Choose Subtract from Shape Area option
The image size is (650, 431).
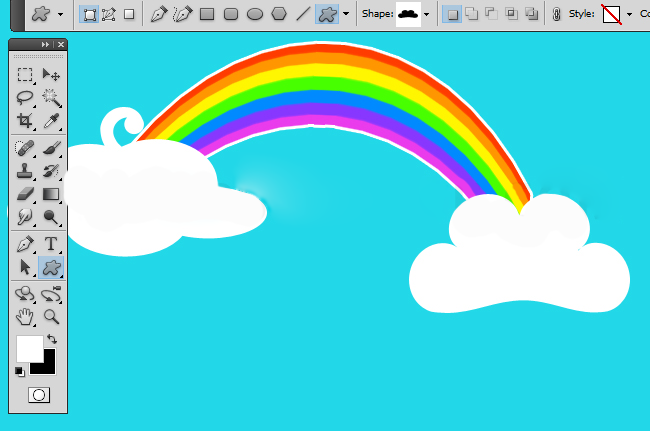(492, 15)
